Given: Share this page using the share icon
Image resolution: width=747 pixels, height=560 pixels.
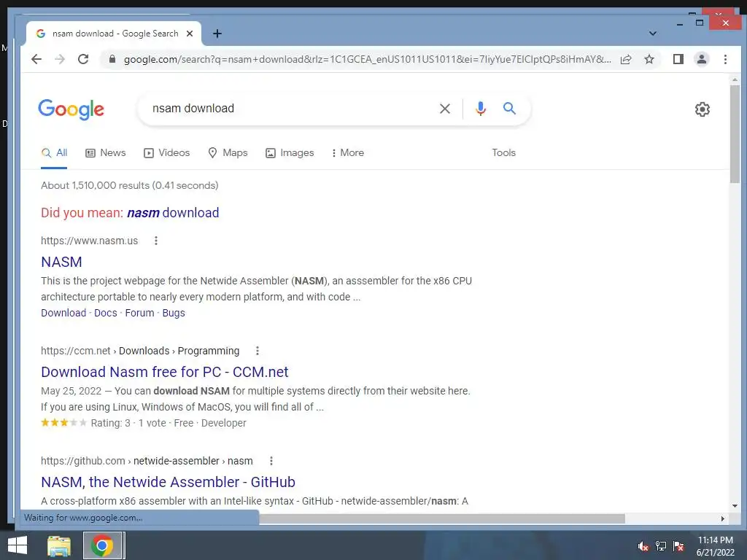Looking at the screenshot, I should tap(625, 59).
